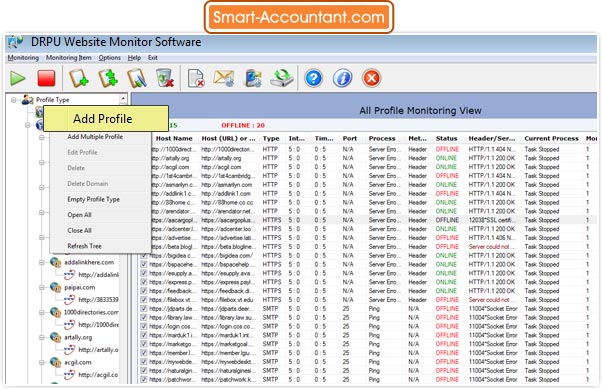
Task: Click www icon beside http://3833539 entry
Action: (69, 300)
